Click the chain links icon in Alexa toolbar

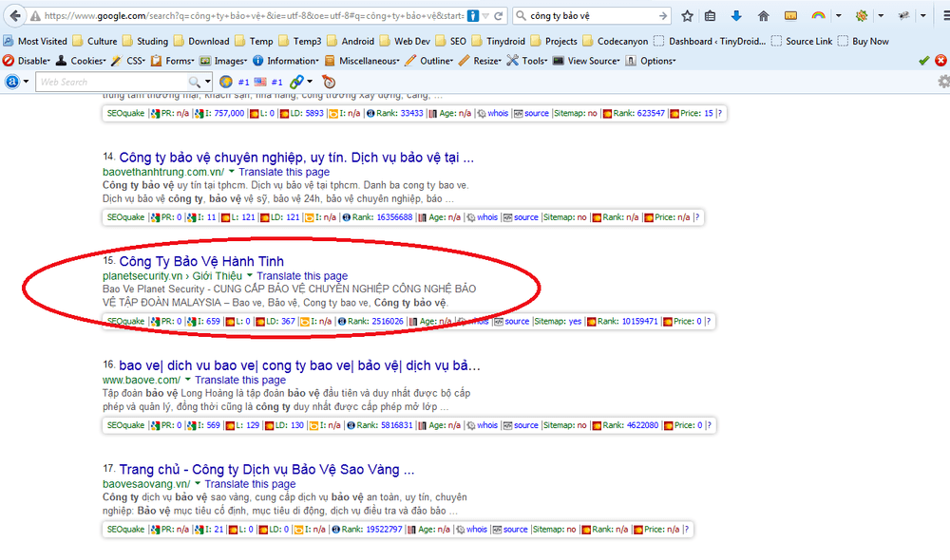click(x=296, y=82)
